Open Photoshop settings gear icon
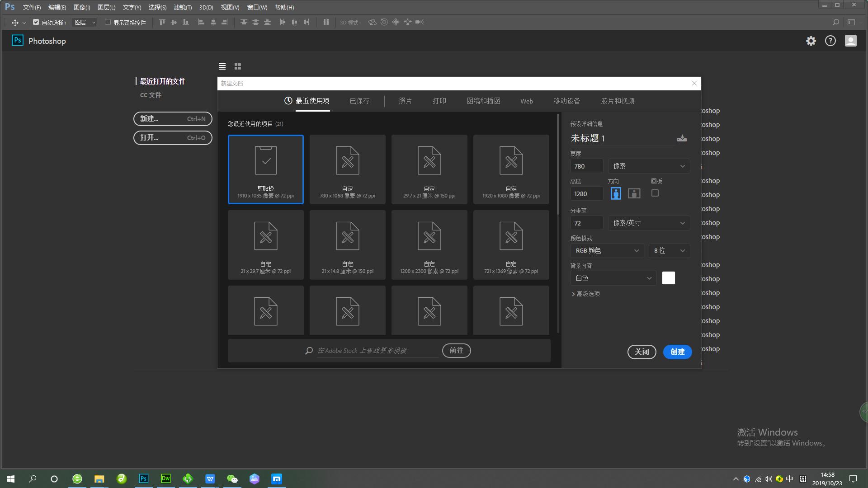Viewport: 868px width, 488px height. [x=811, y=41]
